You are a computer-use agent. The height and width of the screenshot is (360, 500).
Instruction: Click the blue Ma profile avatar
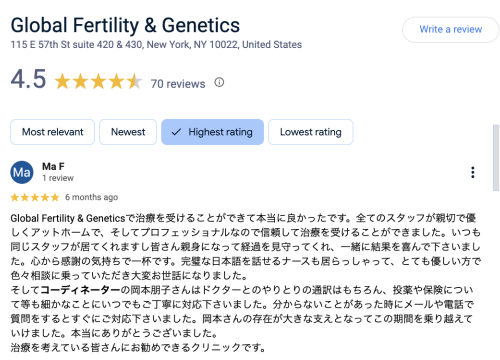pos(22,172)
